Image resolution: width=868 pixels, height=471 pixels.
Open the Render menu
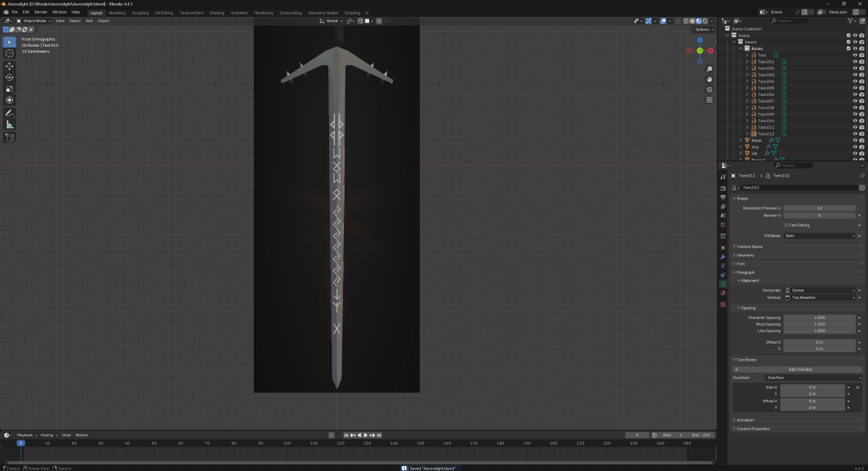[41, 13]
